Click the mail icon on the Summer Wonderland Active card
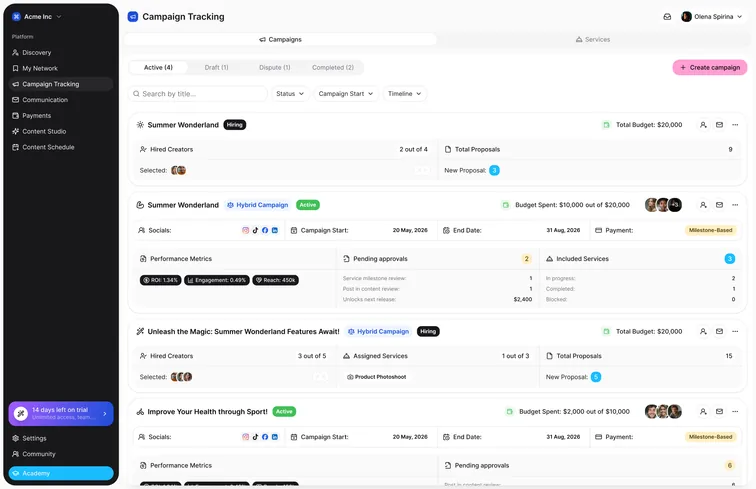The width and height of the screenshot is (756, 489). coord(719,205)
